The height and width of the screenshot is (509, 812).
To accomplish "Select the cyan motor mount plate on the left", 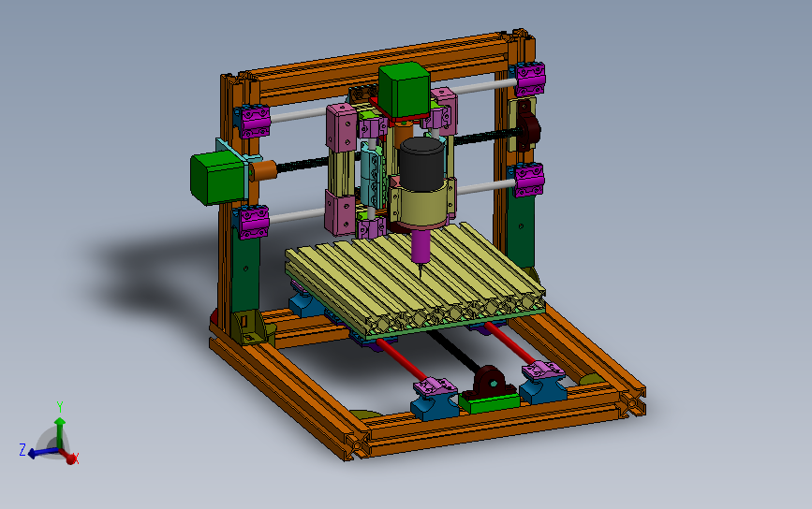I will point(238,165).
